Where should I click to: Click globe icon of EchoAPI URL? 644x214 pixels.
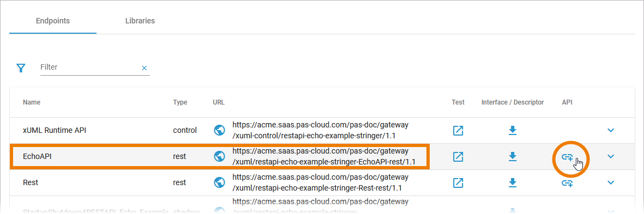(x=220, y=156)
